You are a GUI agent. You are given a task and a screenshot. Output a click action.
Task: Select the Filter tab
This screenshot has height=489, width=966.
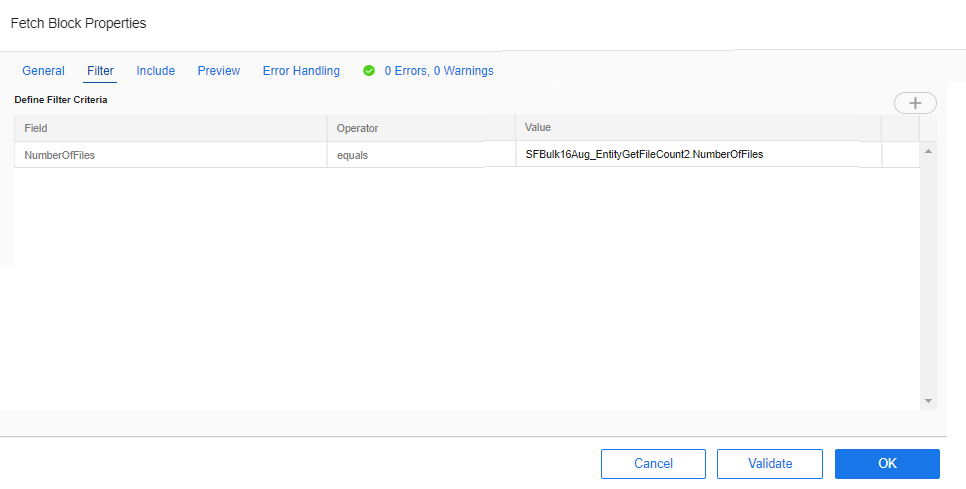tap(100, 71)
